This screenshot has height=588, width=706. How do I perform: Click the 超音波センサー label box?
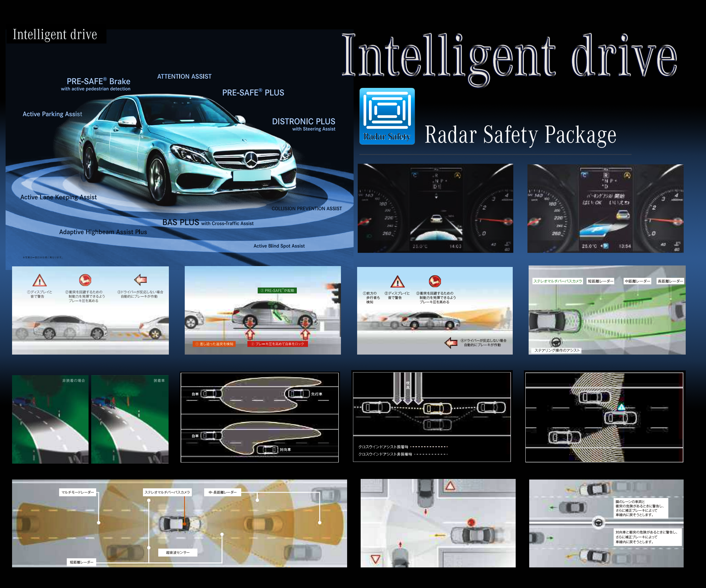click(x=177, y=552)
